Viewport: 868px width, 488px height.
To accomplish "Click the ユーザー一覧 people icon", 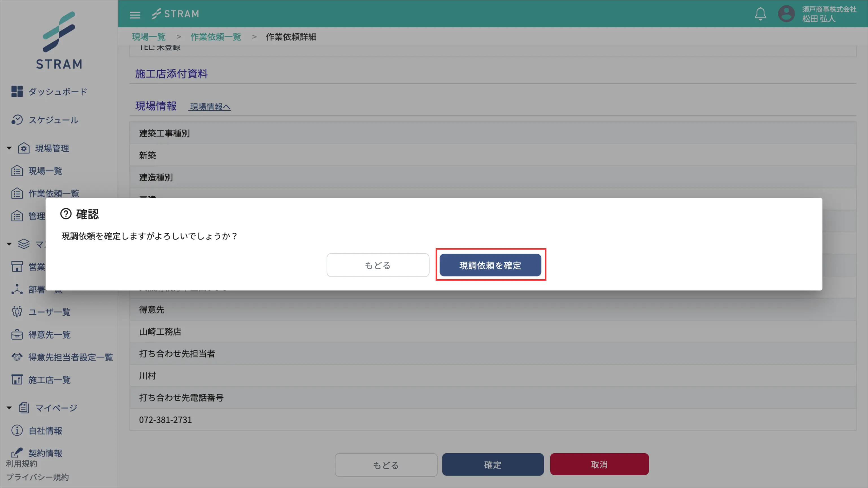I will [x=17, y=312].
